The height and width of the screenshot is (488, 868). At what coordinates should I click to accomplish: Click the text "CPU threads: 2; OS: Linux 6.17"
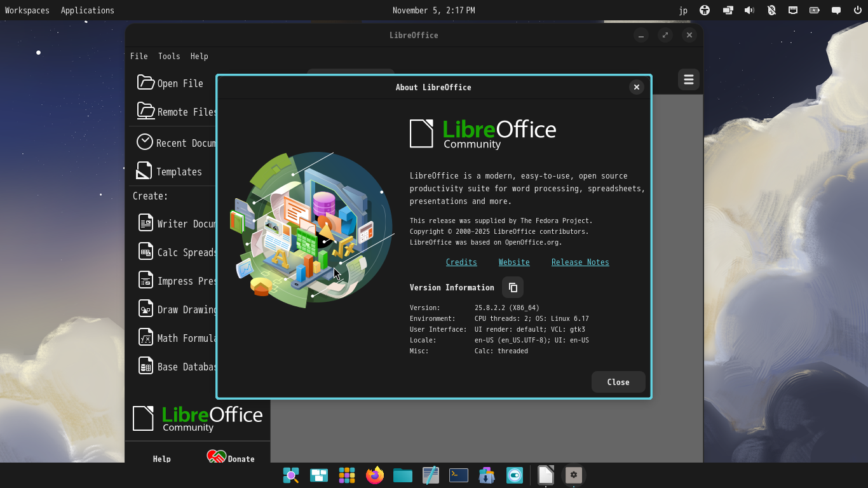pyautogui.click(x=532, y=318)
